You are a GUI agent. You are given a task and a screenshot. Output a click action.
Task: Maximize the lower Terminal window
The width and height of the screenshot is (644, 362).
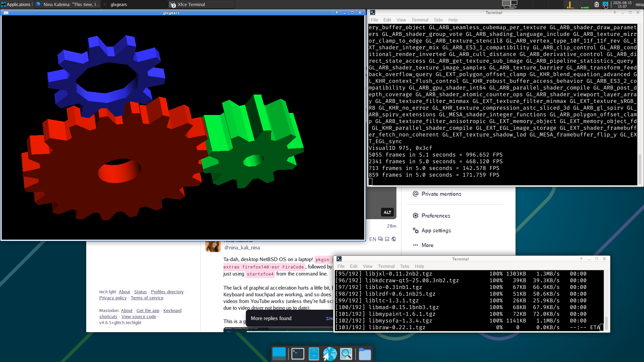click(x=597, y=259)
